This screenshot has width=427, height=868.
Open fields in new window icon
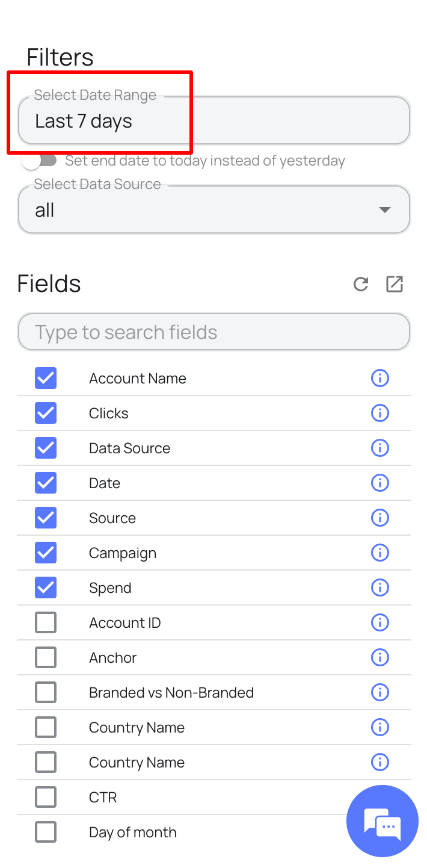point(395,284)
